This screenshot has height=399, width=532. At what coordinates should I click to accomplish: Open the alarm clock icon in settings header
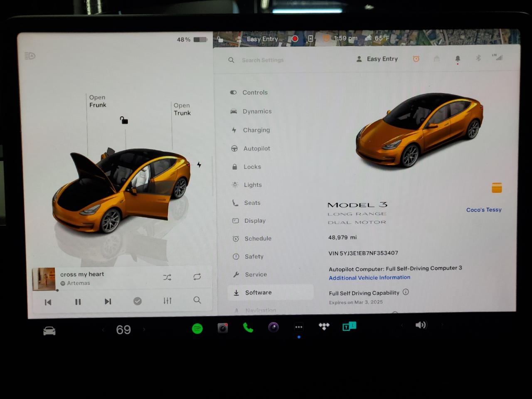(x=416, y=59)
